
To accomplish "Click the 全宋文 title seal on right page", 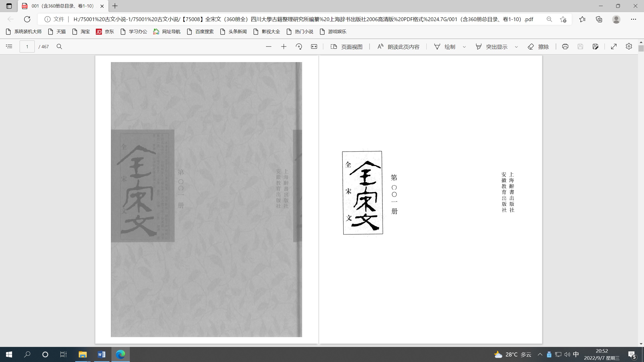I will (x=363, y=193).
